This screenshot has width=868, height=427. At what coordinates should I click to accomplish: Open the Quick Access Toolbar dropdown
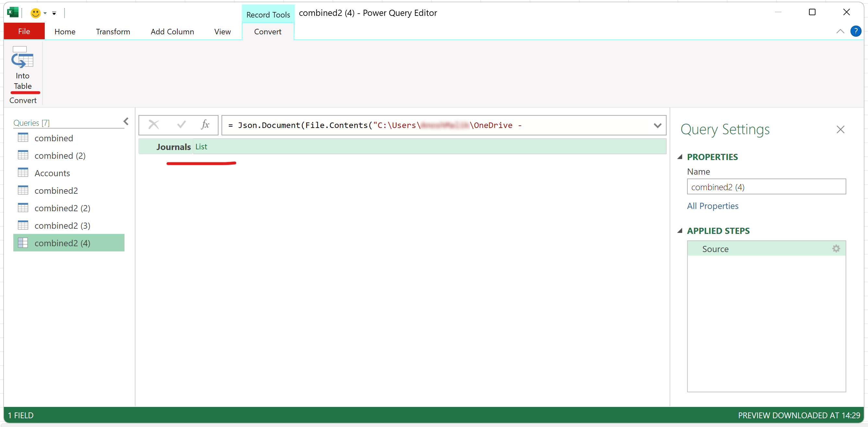point(54,14)
